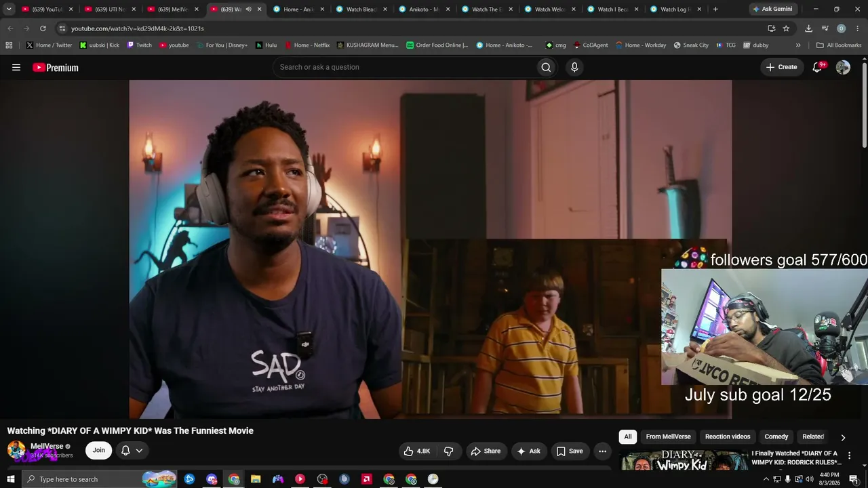Open taskbar volume control
Screen dimensions: 868x488
(x=809, y=479)
